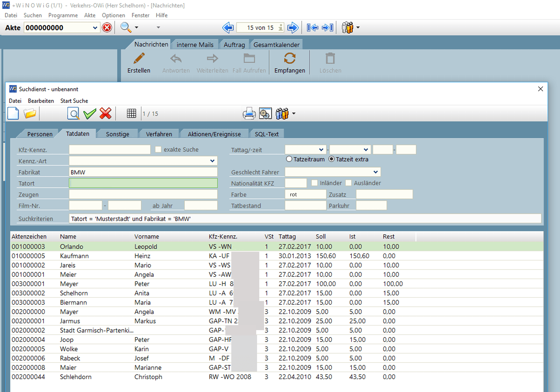Check the Inländer checkbox
Viewport: 560px width, 392px height.
314,183
